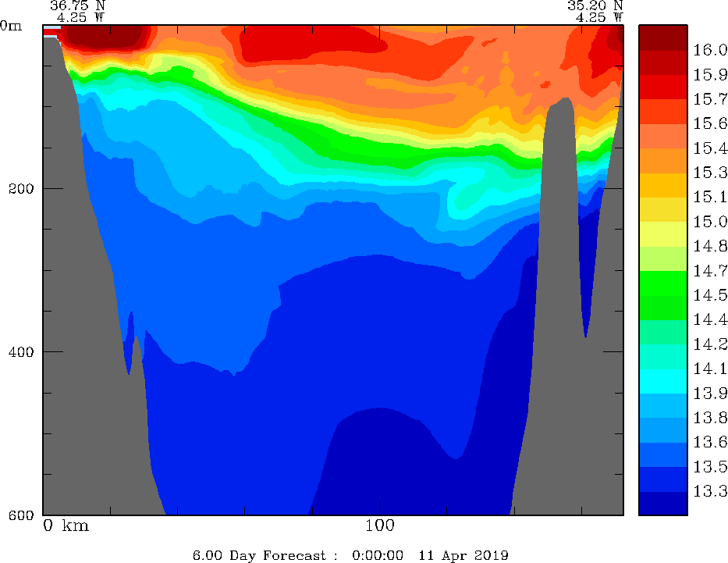Screen dimensions: 728x563
Task: Click the 6.00 Day Forecast caption text
Action: pyautogui.click(x=265, y=555)
